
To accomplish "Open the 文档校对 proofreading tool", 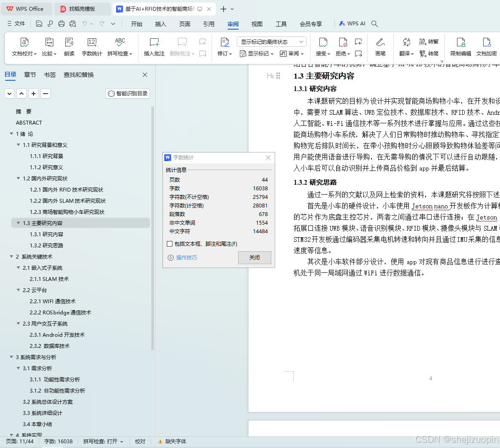I will 24,47.
